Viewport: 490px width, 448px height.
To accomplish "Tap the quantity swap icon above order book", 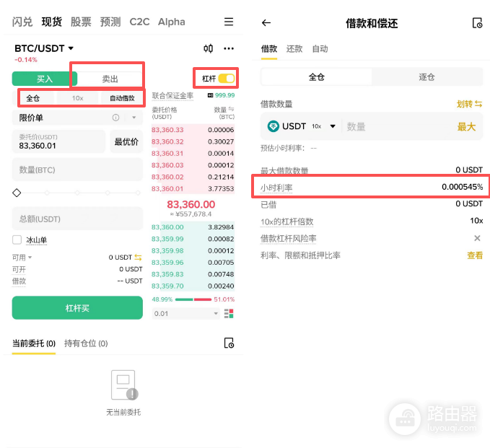I will coord(231,110).
